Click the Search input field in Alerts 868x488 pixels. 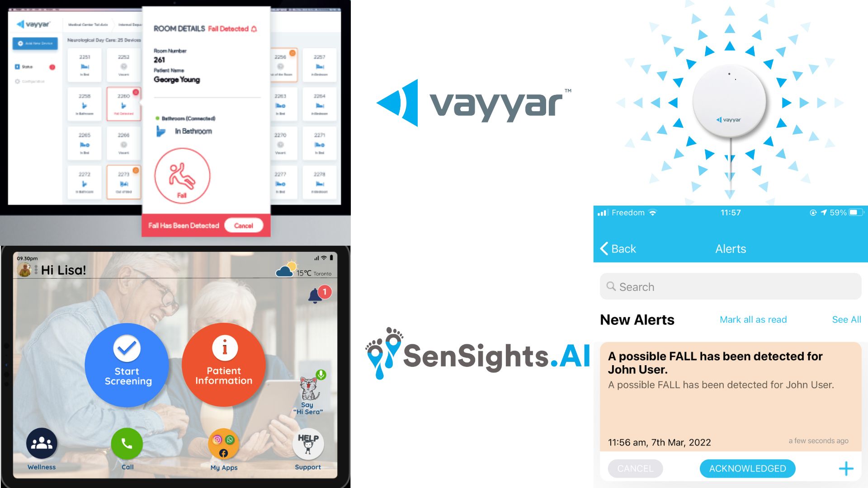(x=729, y=286)
